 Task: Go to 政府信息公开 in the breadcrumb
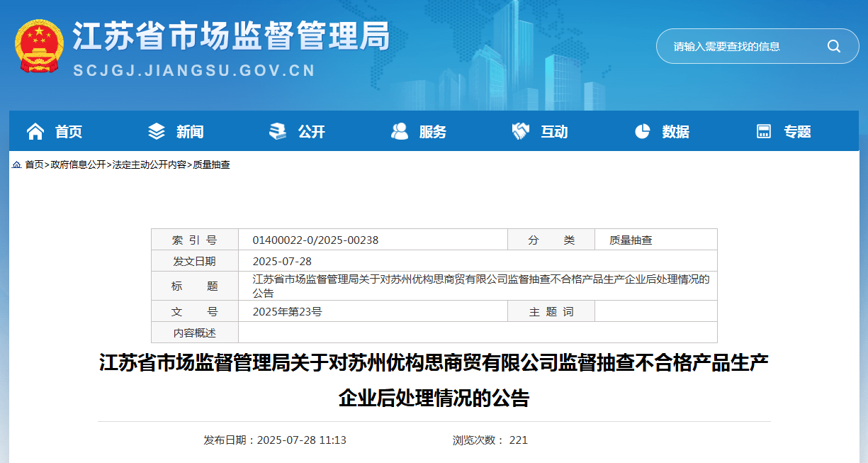pyautogui.click(x=78, y=164)
